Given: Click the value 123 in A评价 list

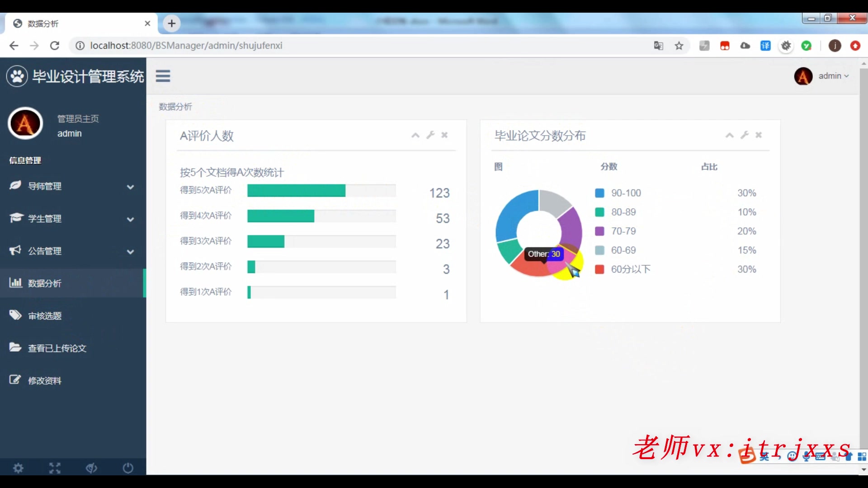Looking at the screenshot, I should click(439, 193).
